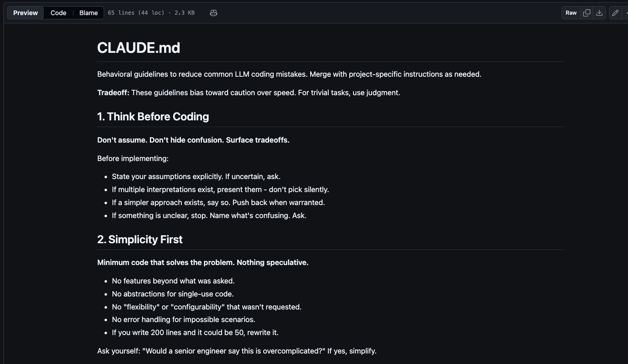This screenshot has width=628, height=364.
Task: Click bullet 'No abstractions for single-use code'
Action: 173,294
